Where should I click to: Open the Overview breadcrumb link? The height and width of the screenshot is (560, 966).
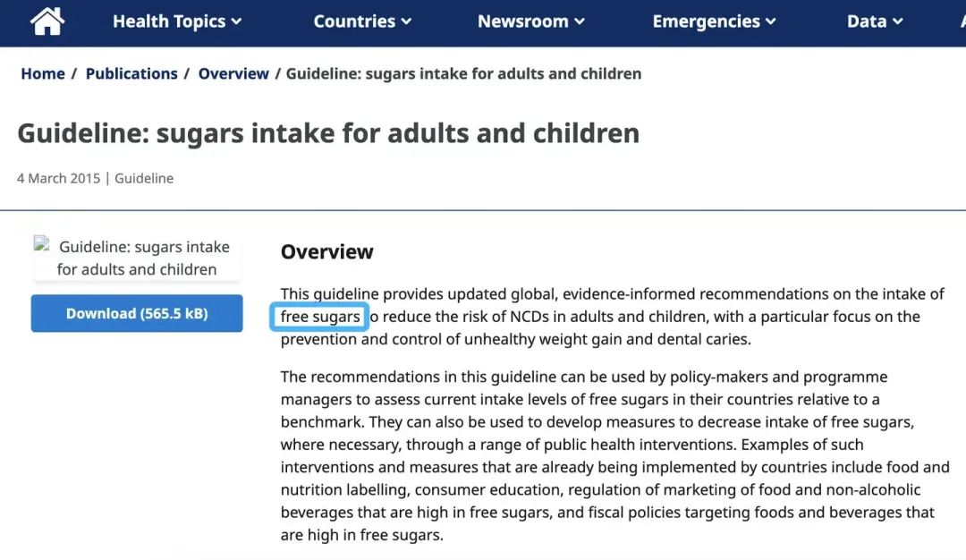[x=233, y=74]
